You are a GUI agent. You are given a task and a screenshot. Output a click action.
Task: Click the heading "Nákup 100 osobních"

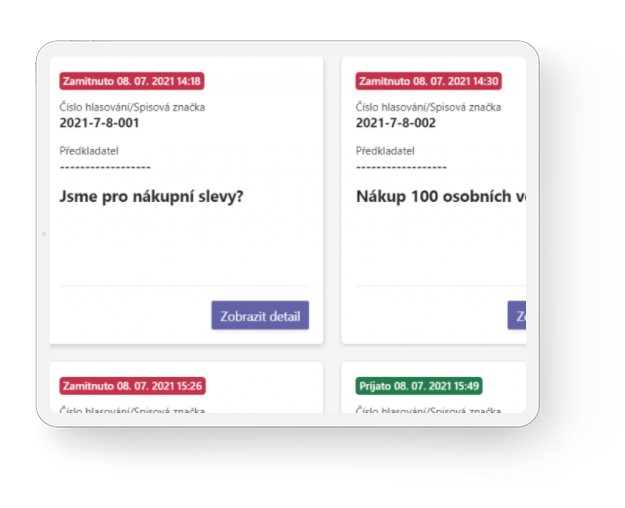click(x=440, y=196)
